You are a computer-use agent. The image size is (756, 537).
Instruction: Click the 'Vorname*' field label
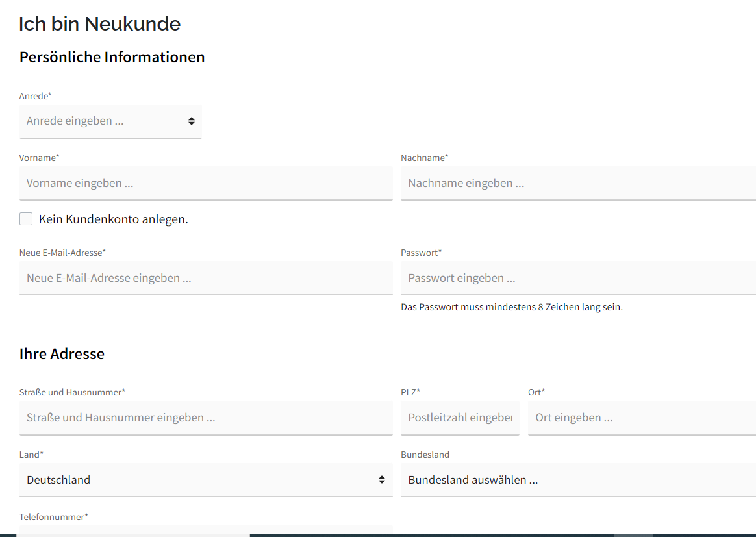39,158
